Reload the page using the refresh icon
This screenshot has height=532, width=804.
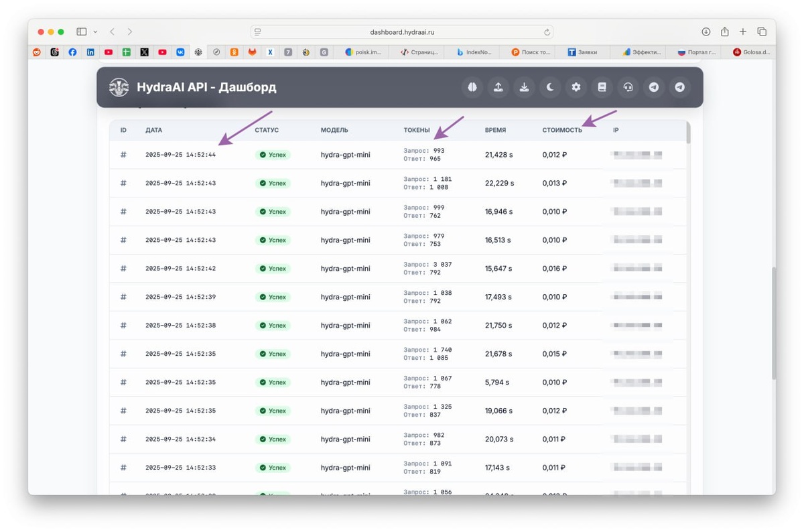tap(547, 31)
